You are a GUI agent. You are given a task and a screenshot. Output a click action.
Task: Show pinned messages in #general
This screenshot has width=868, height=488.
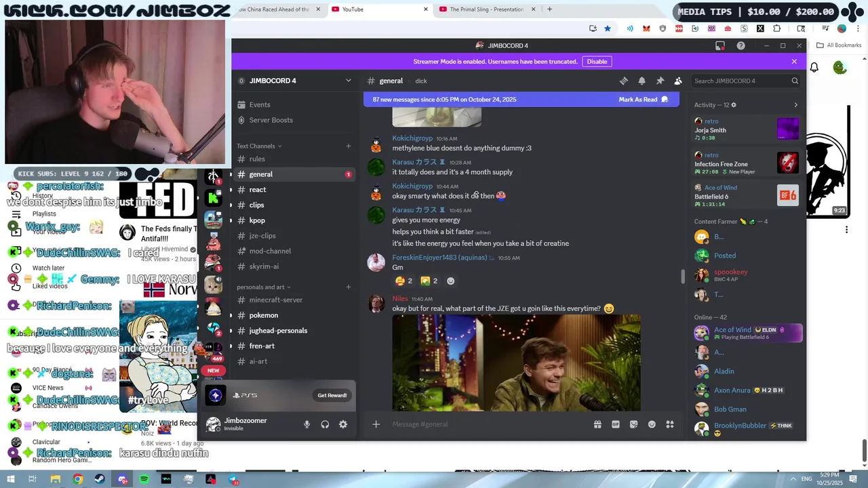tap(660, 81)
